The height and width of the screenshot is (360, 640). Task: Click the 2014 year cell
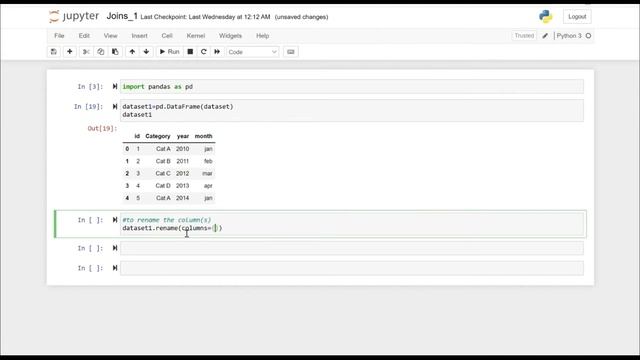pyautogui.click(x=182, y=198)
